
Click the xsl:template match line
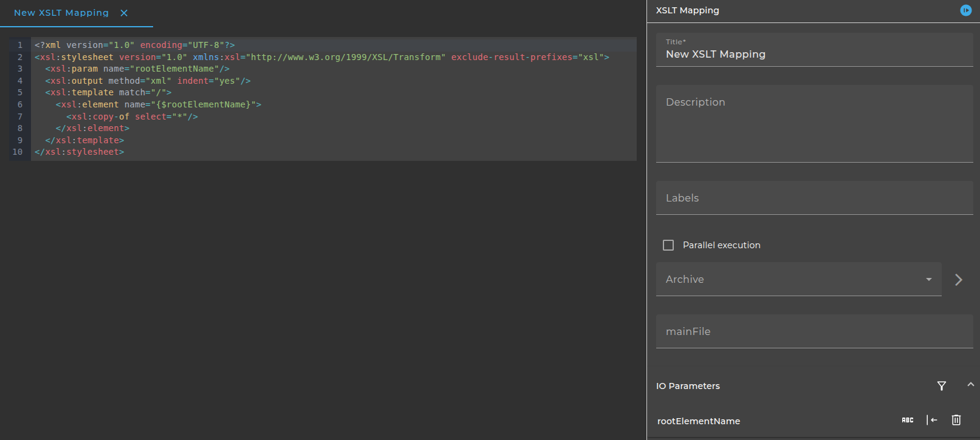tap(108, 92)
